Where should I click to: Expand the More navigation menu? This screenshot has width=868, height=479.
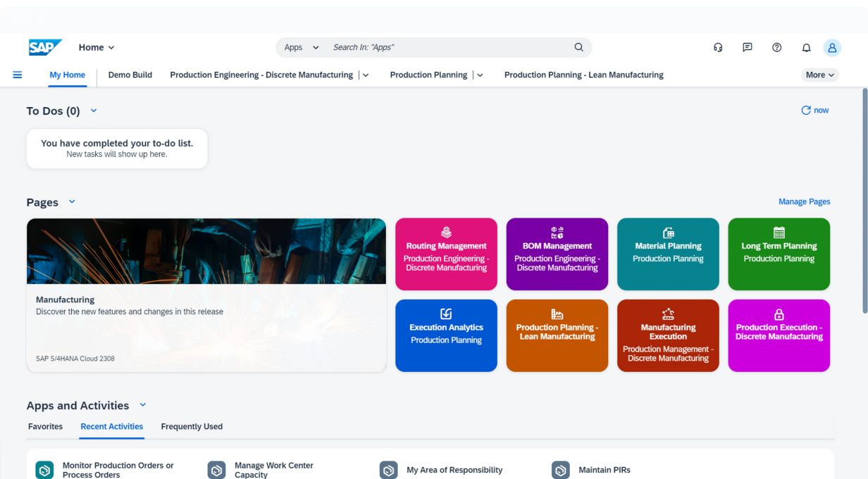(x=819, y=75)
